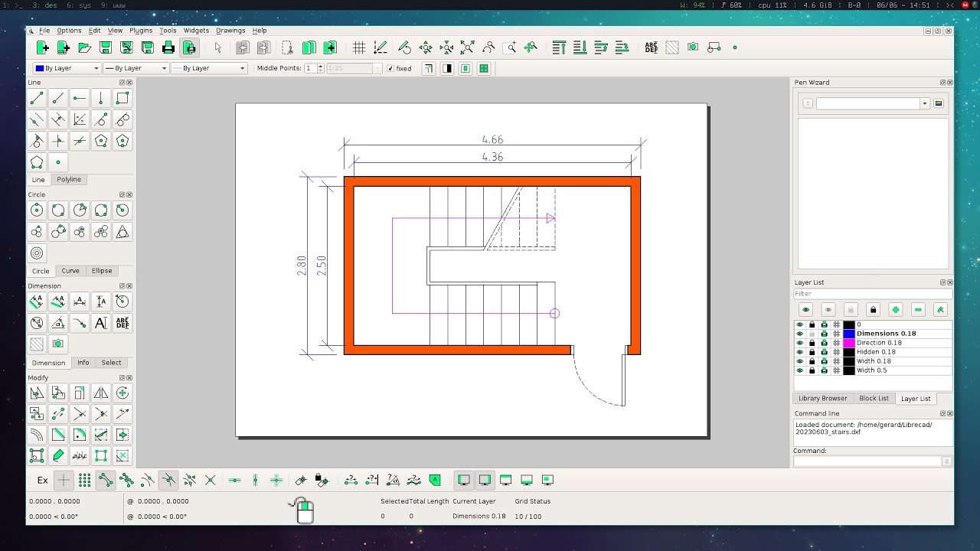Increment the Middle Points stepper
The width and height of the screenshot is (980, 551).
point(320,66)
